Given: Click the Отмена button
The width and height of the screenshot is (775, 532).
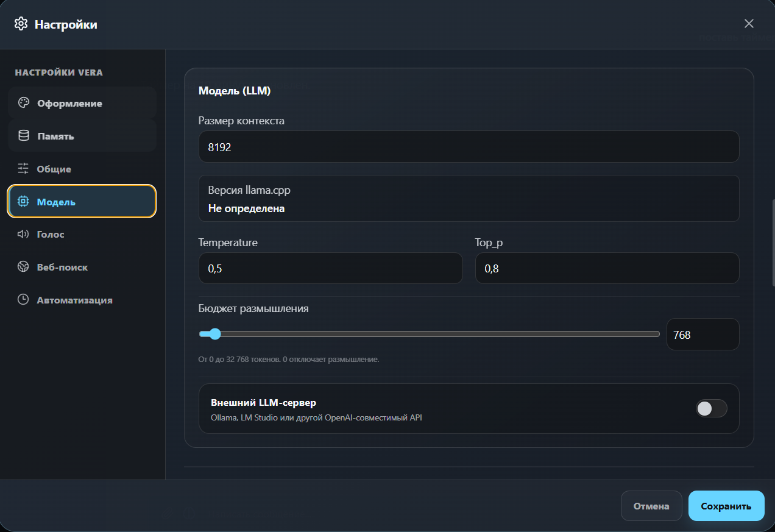Looking at the screenshot, I should 651,506.
